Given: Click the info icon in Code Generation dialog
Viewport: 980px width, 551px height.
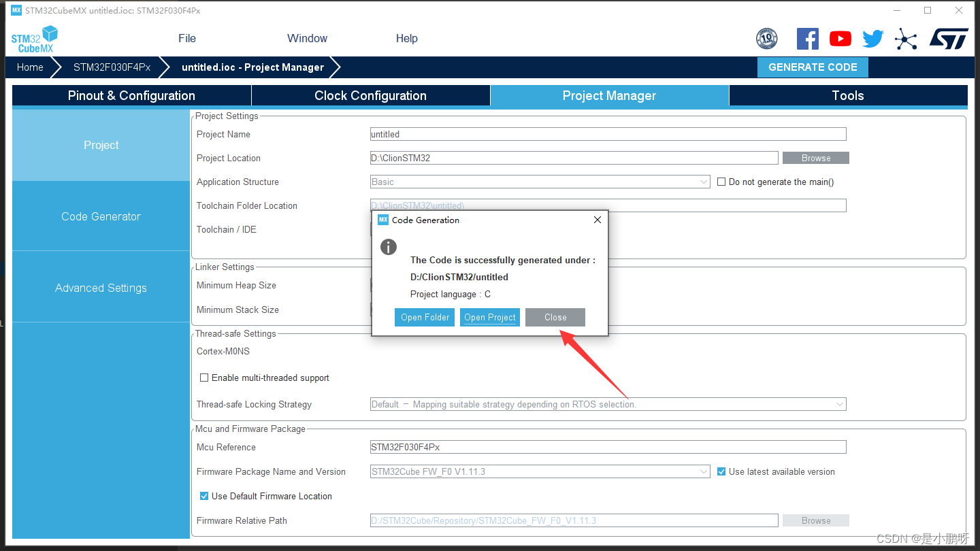Looking at the screenshot, I should tap(389, 247).
